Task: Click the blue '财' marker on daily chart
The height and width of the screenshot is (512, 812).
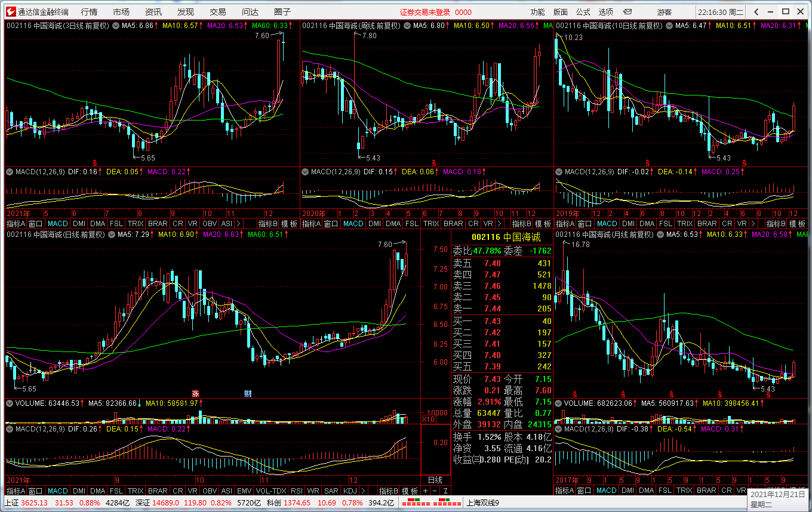Action: tap(248, 393)
